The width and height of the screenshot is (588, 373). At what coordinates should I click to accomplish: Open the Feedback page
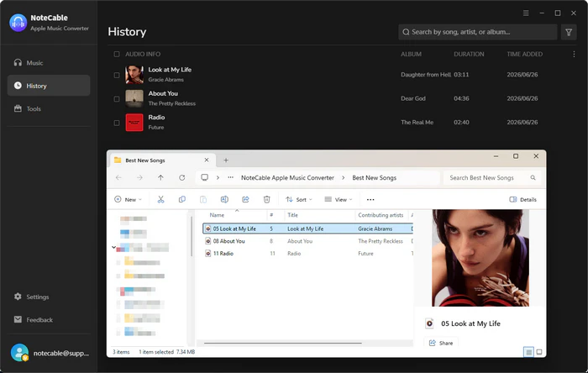pyautogui.click(x=49, y=320)
